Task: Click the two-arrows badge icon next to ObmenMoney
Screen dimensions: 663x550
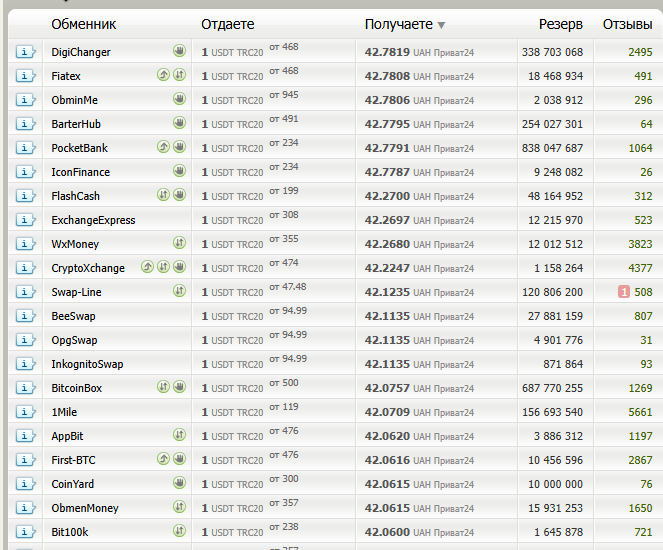Action: tap(180, 506)
